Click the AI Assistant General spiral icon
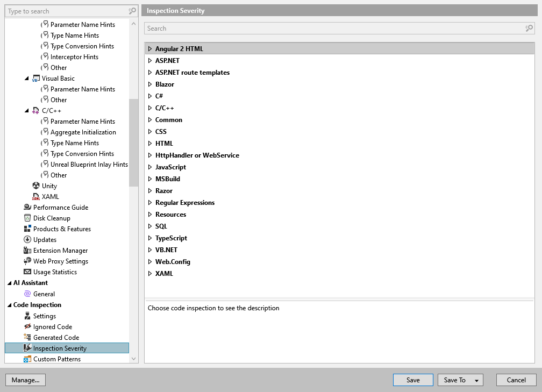The width and height of the screenshot is (542, 392). click(x=27, y=294)
